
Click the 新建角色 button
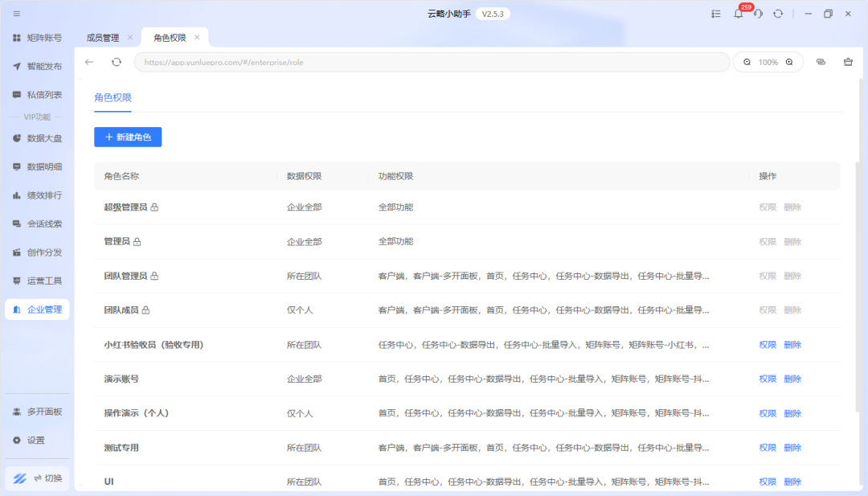tap(128, 137)
